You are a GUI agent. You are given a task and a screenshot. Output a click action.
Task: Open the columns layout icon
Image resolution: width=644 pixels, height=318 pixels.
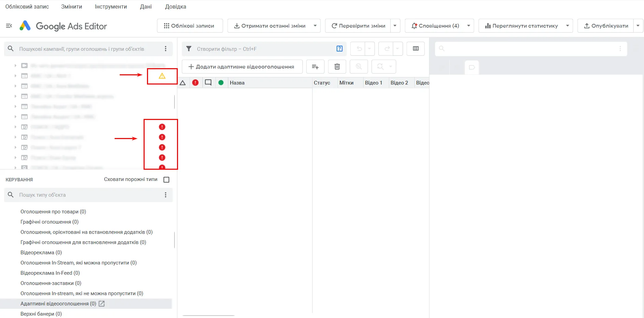click(x=415, y=49)
